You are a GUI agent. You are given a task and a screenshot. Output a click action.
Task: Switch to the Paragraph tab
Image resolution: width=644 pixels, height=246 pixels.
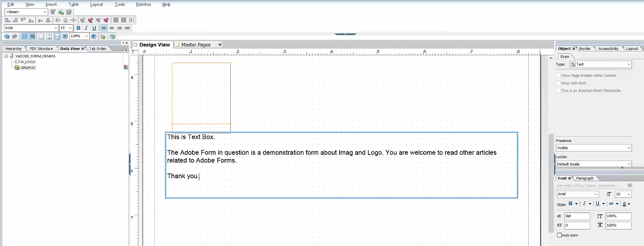coord(585,178)
